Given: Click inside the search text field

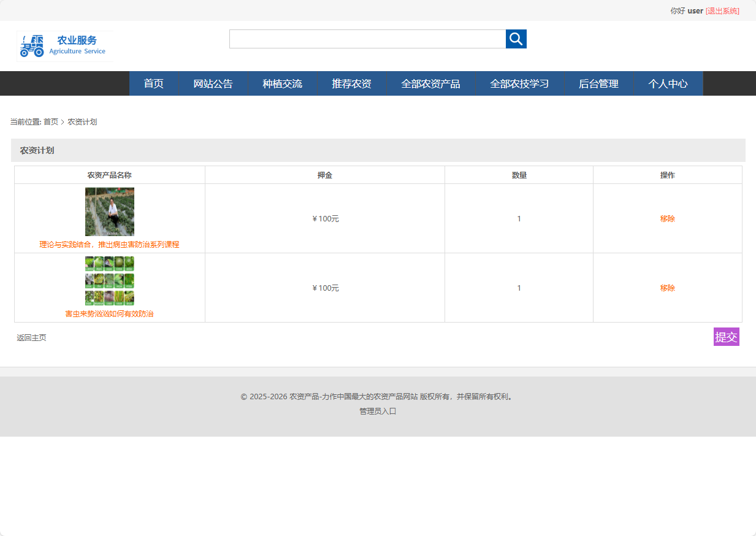Looking at the screenshot, I should [367, 39].
